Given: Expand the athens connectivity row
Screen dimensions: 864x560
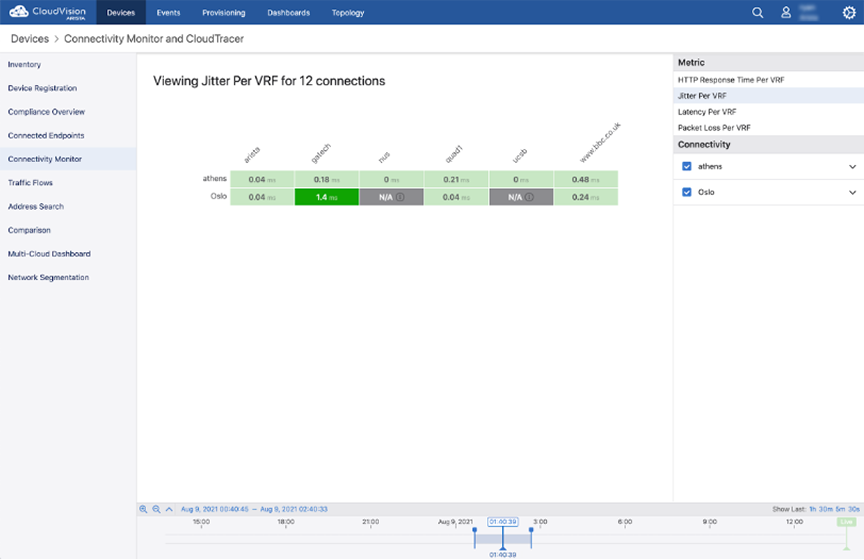Looking at the screenshot, I should [x=852, y=166].
